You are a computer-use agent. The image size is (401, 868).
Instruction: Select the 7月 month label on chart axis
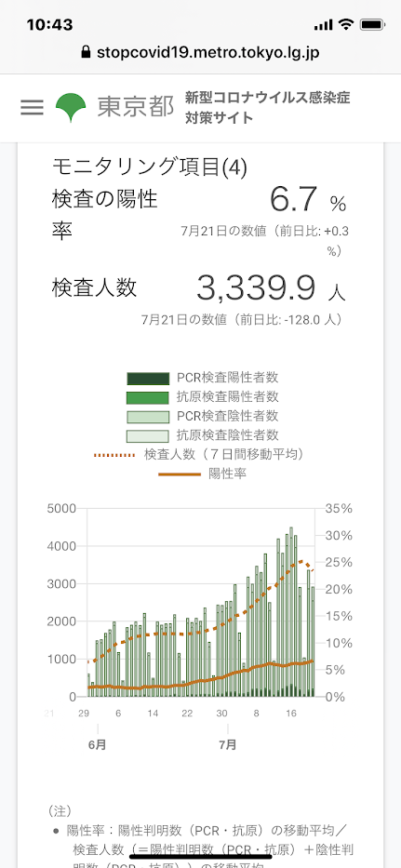pos(228,744)
